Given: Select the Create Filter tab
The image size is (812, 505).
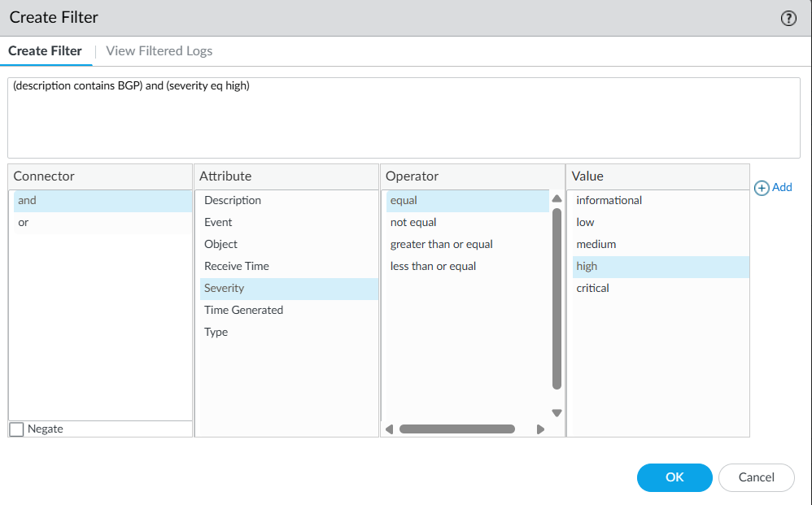Looking at the screenshot, I should point(46,50).
